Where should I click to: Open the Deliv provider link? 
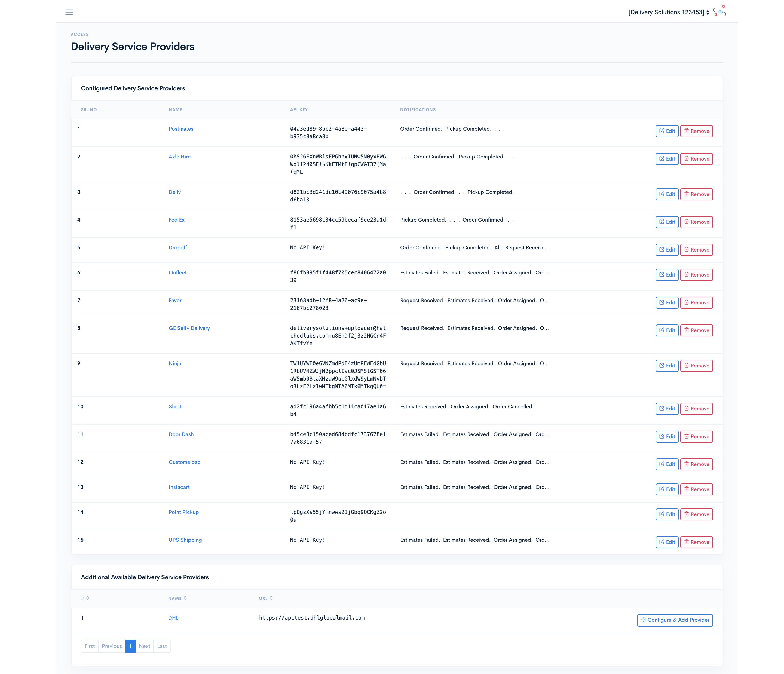(174, 192)
